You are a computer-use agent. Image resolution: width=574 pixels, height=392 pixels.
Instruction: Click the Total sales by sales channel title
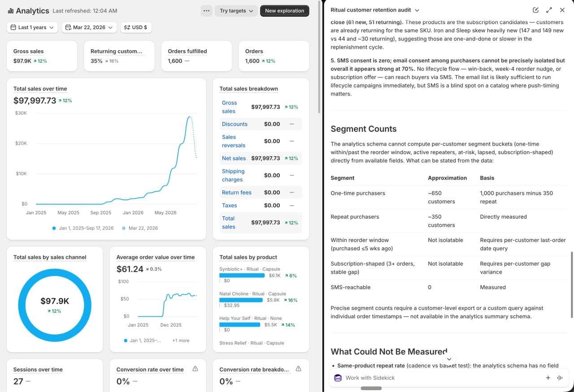tap(50, 257)
